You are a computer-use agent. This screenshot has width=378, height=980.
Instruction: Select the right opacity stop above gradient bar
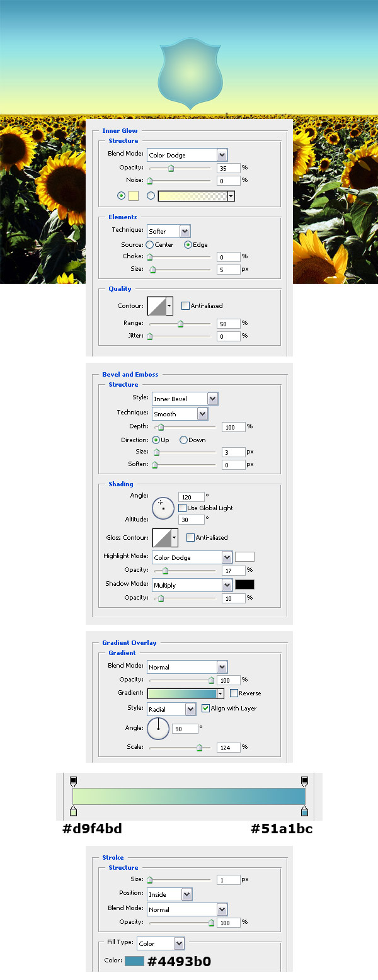305,782
